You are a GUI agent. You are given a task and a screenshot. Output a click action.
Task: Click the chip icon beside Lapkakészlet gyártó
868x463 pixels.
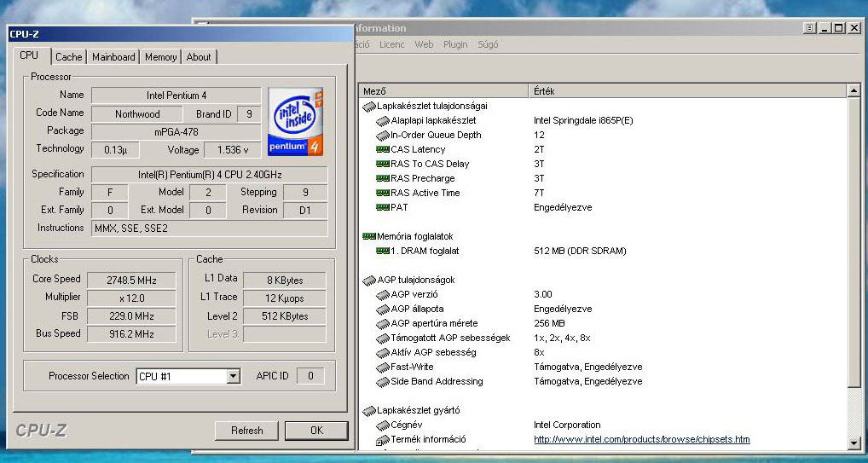coord(368,410)
